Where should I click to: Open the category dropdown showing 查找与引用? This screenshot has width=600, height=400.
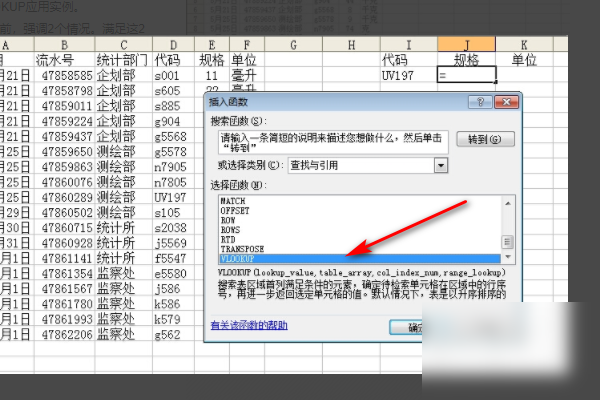coord(441,165)
